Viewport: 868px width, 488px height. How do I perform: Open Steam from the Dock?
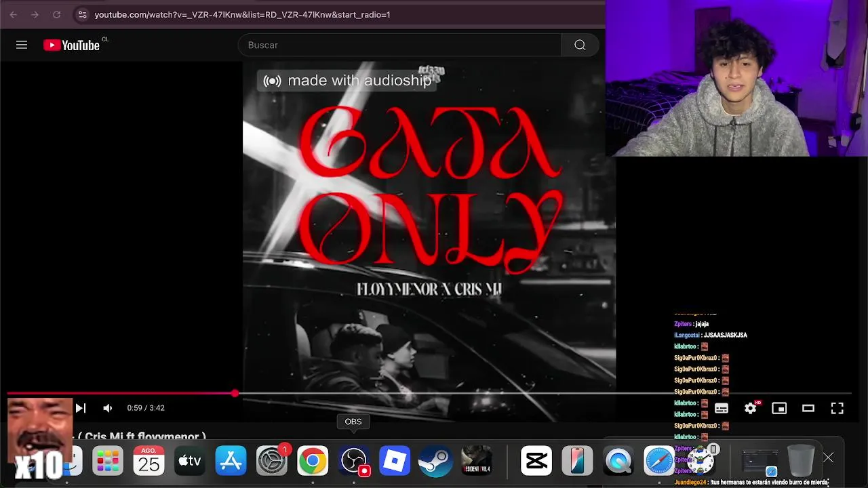tap(435, 462)
